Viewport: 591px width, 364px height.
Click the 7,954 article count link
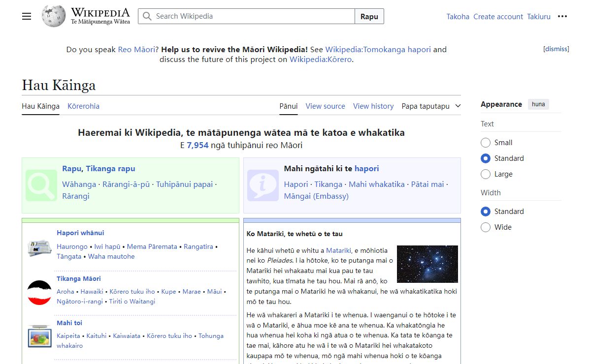197,145
